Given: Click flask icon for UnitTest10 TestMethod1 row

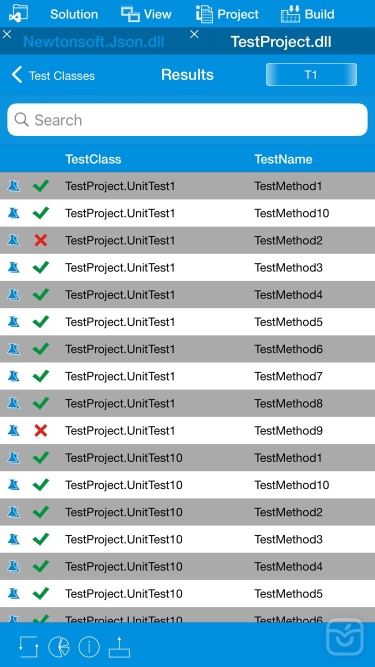Looking at the screenshot, I should (14, 458).
